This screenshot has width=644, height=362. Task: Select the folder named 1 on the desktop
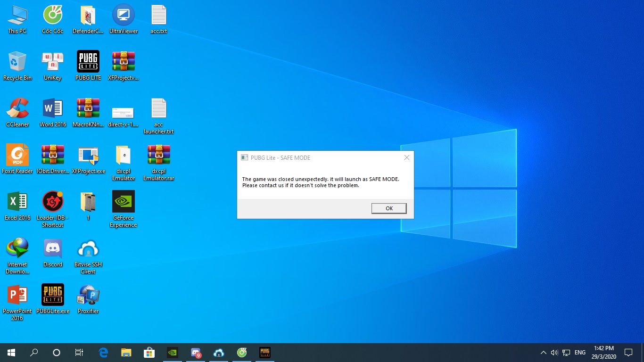88,206
